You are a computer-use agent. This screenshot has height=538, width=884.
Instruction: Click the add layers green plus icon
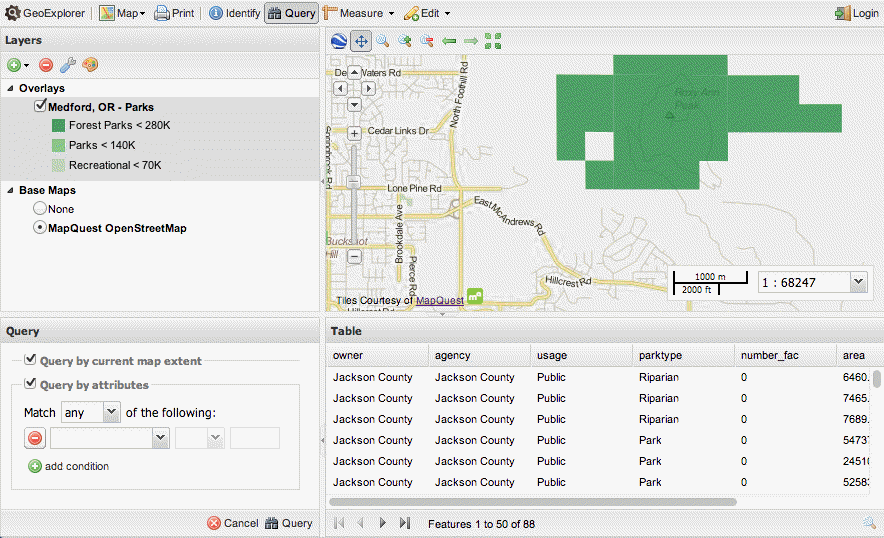14,65
